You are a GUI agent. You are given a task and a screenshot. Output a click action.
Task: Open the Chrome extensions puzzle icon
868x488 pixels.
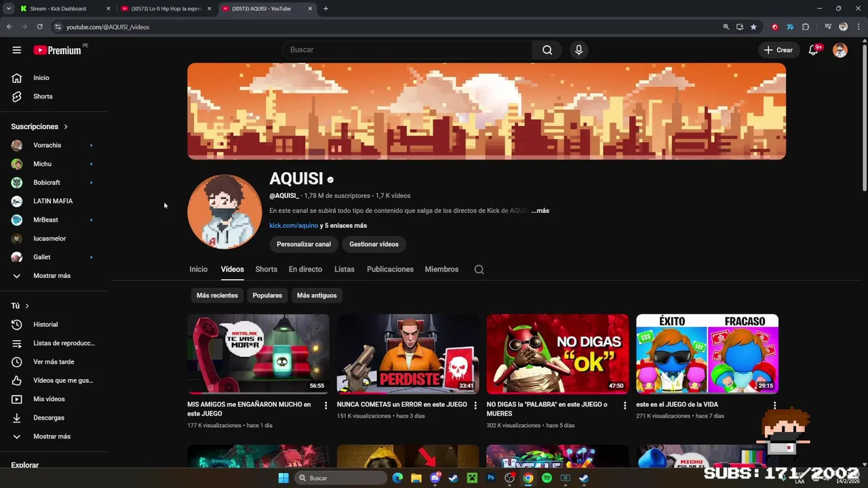tap(806, 27)
